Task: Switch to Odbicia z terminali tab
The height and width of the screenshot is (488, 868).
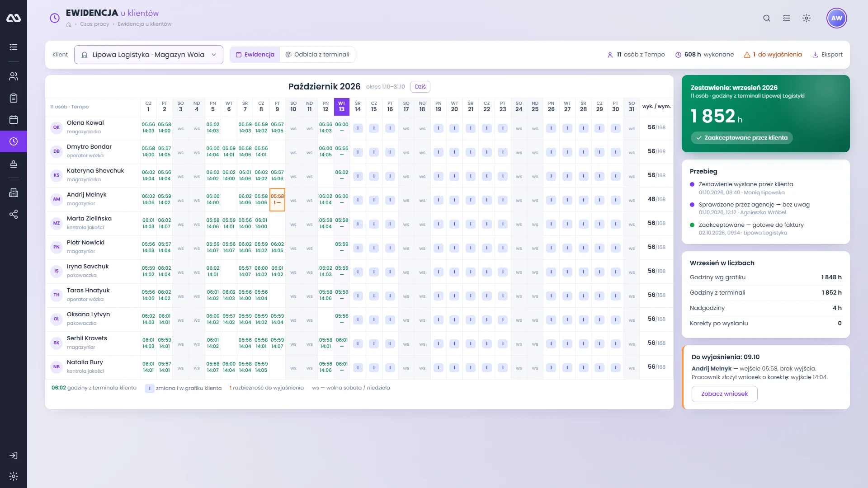Action: pos(317,55)
